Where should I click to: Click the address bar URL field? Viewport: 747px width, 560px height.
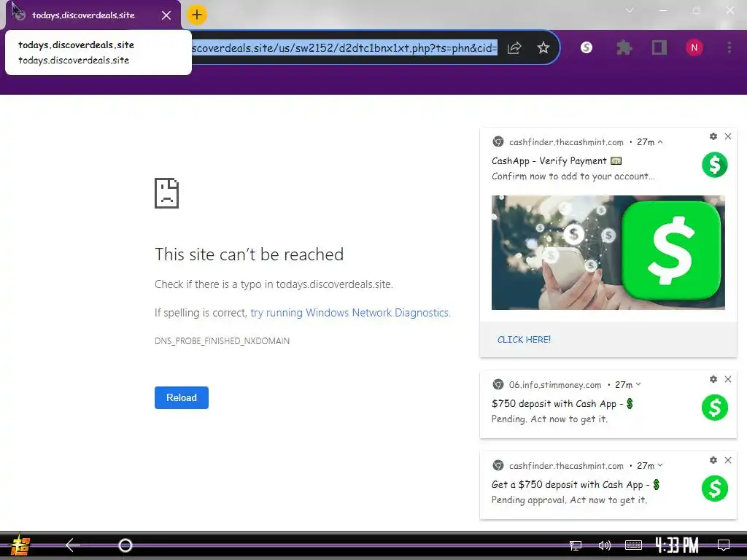[344, 47]
